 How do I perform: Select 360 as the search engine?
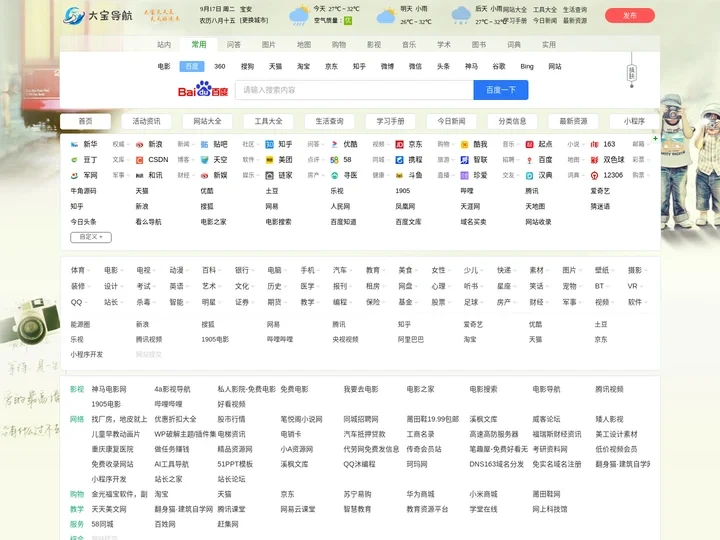(x=220, y=67)
